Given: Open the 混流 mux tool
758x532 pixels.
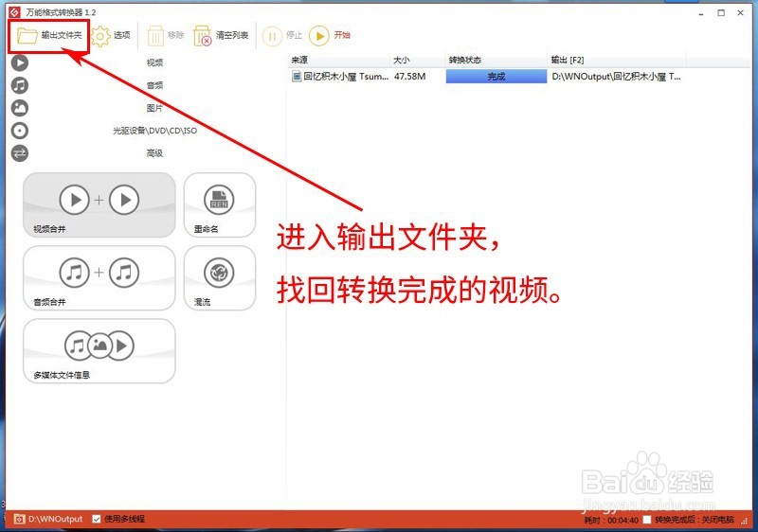Looking at the screenshot, I should tap(220, 278).
